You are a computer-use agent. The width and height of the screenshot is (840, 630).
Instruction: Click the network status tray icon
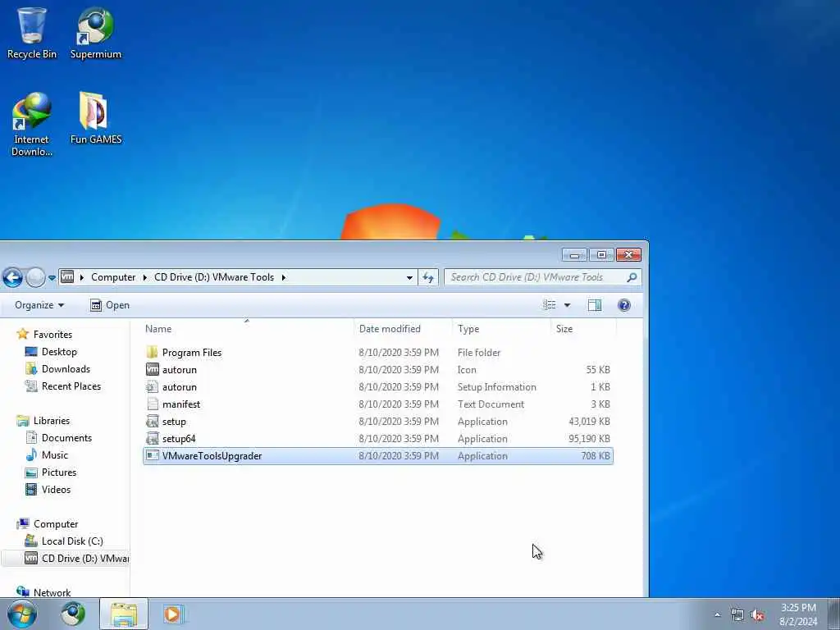pyautogui.click(x=737, y=615)
